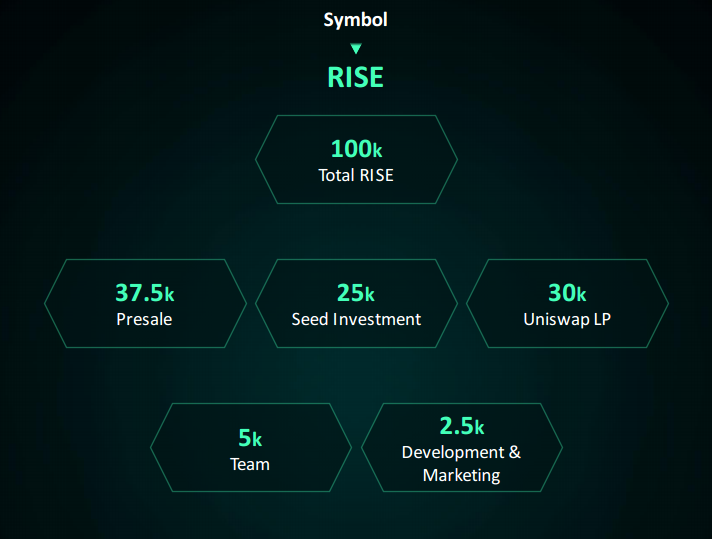Click the 100k figure
The height and width of the screenshot is (539, 712).
[356, 149]
